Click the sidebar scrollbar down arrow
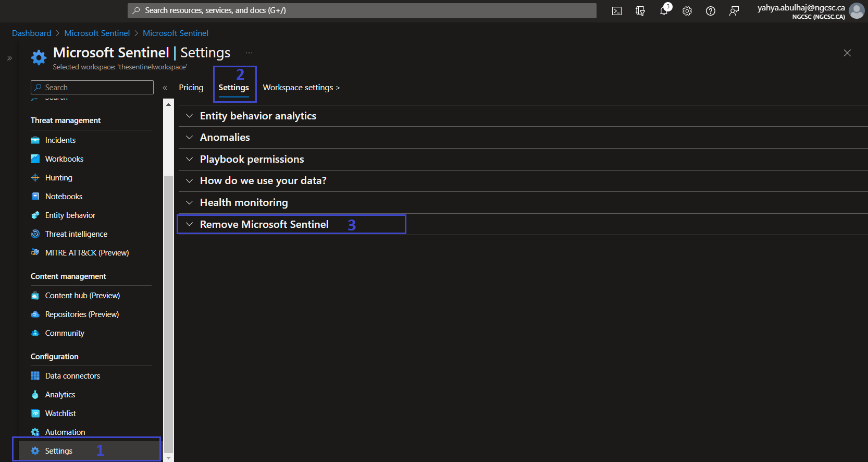The width and height of the screenshot is (868, 462). pos(168,457)
